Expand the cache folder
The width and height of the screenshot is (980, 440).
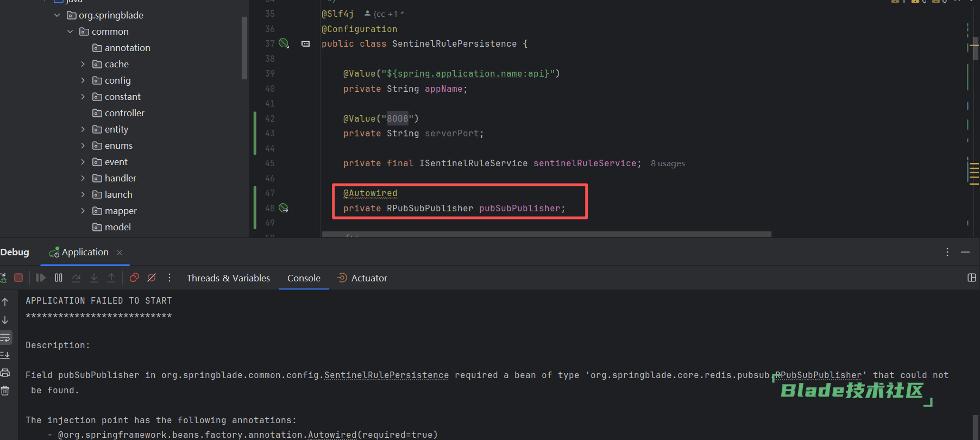point(83,64)
